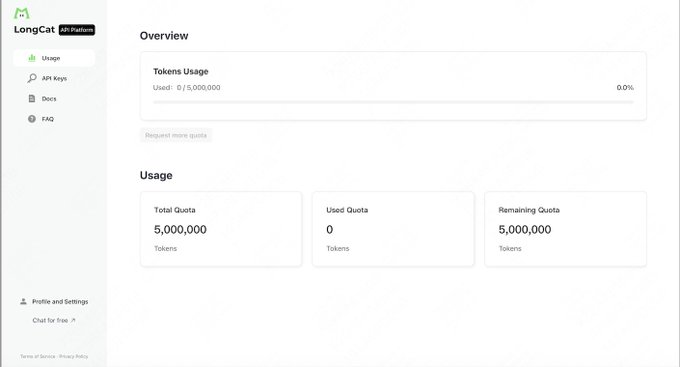The width and height of the screenshot is (680, 367).
Task: Select the Used: 0 / 5,000,000 text
Action: [186, 88]
